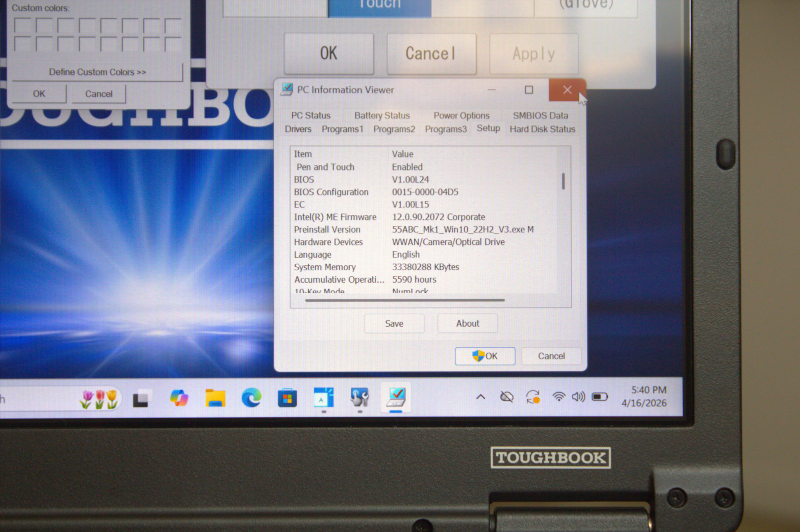Check the battery status tray icon
Screen dimensions: 800x532
(599, 397)
